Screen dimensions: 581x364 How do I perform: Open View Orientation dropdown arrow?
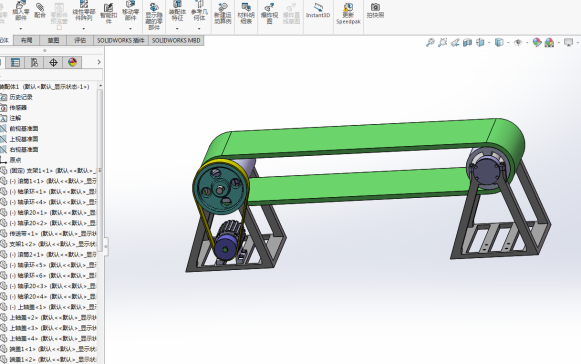[489, 43]
